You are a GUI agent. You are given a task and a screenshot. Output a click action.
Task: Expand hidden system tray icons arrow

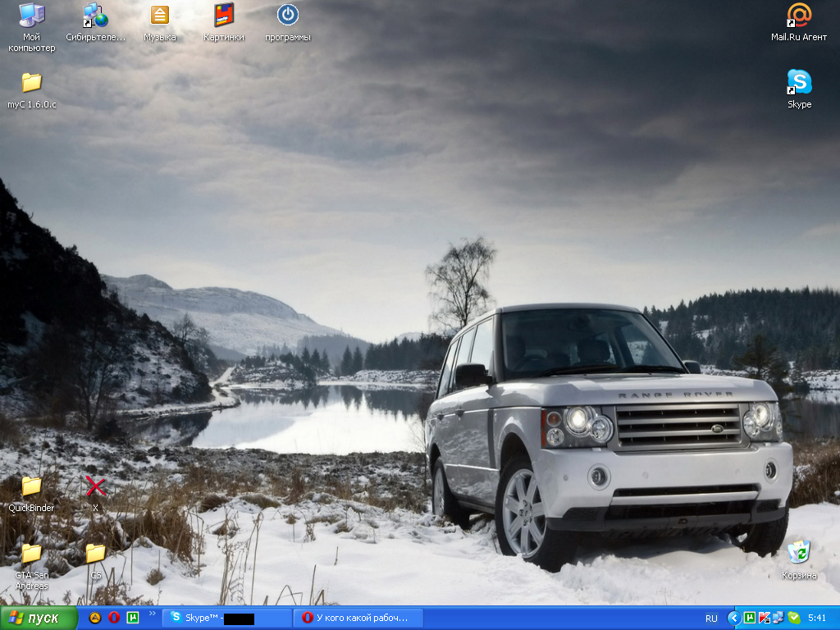click(x=734, y=618)
